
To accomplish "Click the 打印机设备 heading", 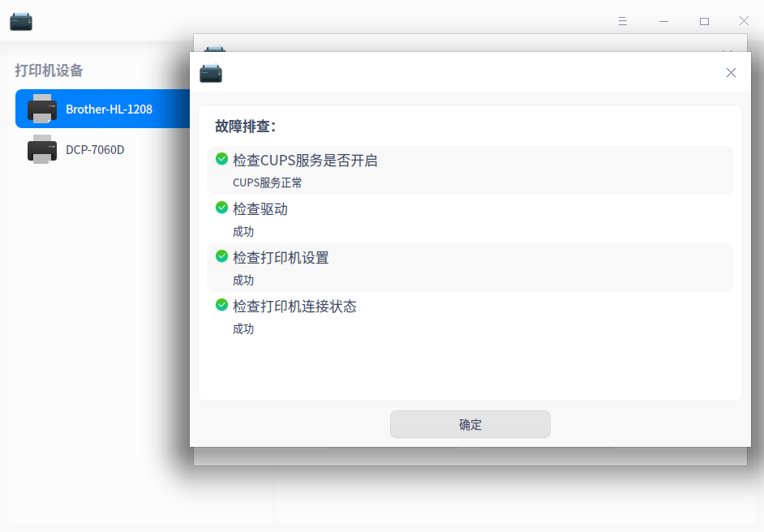I will pos(49,71).
